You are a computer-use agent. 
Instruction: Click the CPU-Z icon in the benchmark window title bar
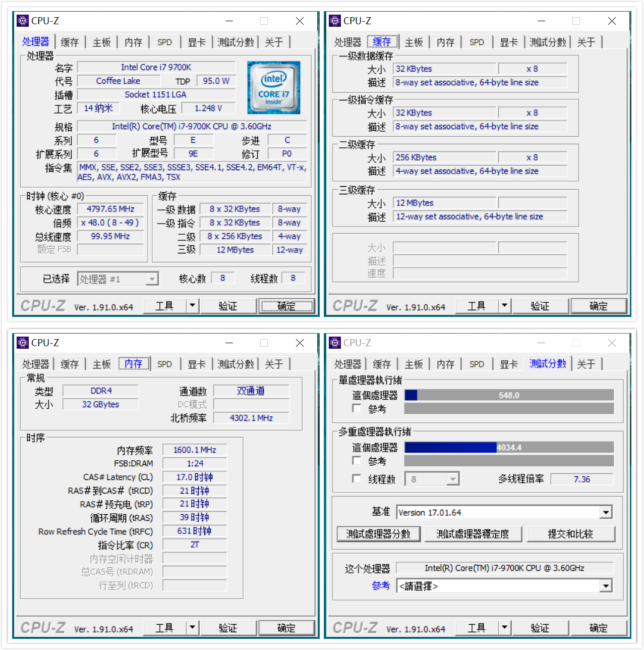(334, 343)
